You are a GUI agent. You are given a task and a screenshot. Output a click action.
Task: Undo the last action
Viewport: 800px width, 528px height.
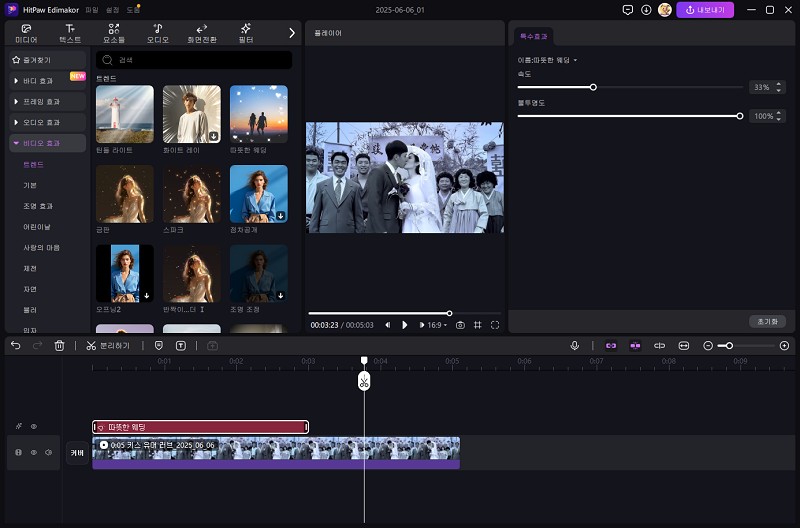[16, 346]
